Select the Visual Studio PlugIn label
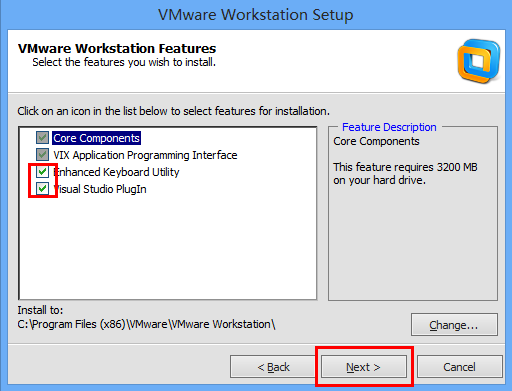 point(100,189)
